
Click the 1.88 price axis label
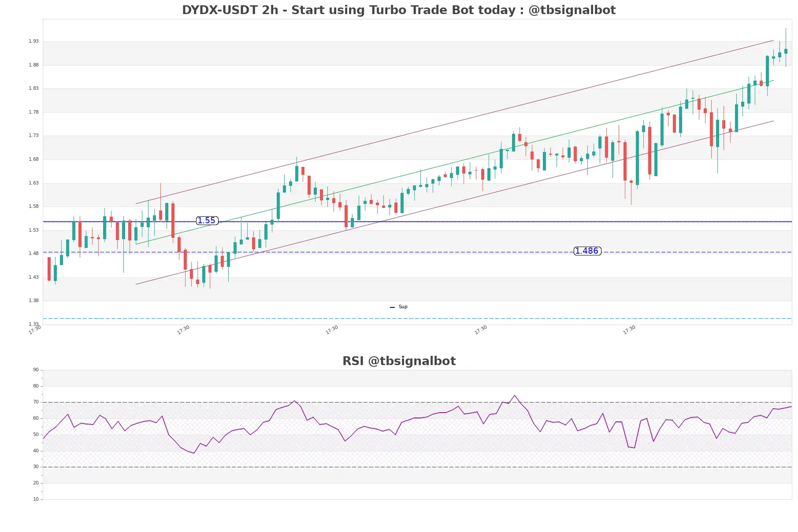(x=33, y=65)
